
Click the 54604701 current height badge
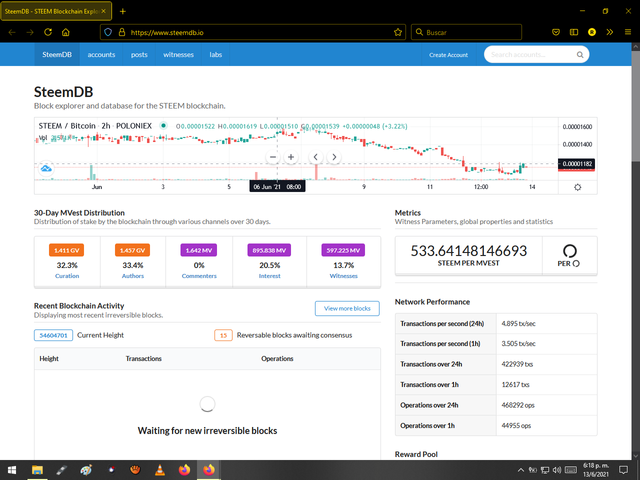53,335
